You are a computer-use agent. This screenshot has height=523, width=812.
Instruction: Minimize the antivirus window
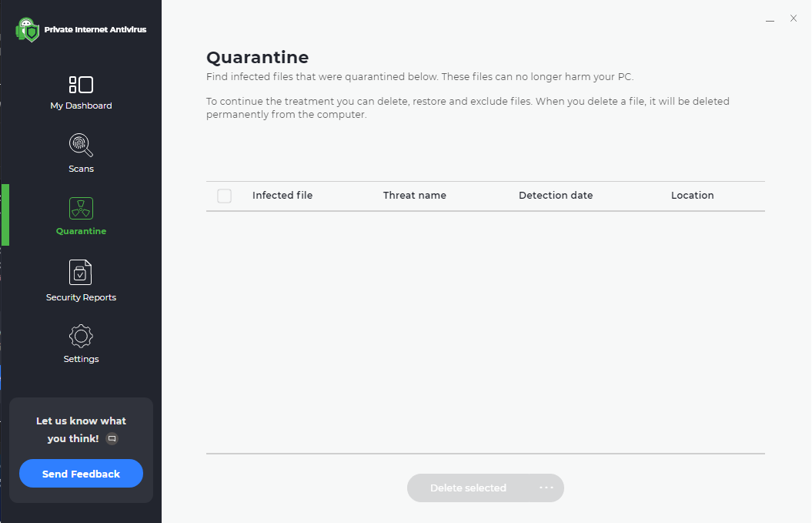770,18
